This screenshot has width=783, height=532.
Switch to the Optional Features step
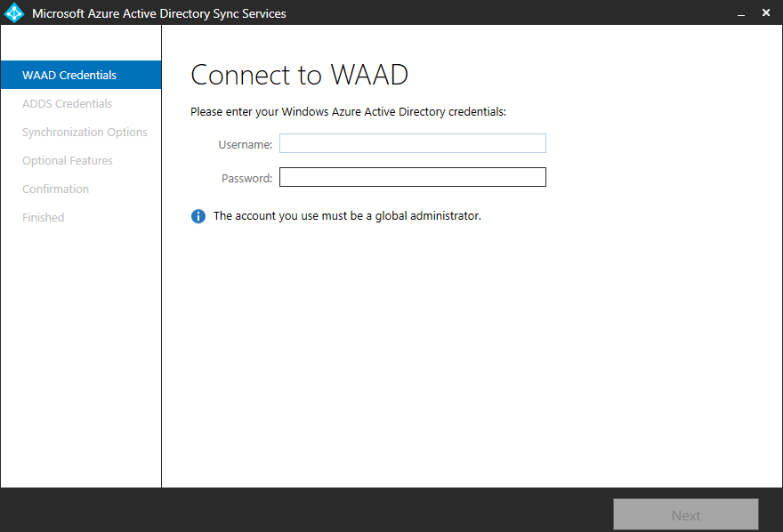tap(68, 160)
